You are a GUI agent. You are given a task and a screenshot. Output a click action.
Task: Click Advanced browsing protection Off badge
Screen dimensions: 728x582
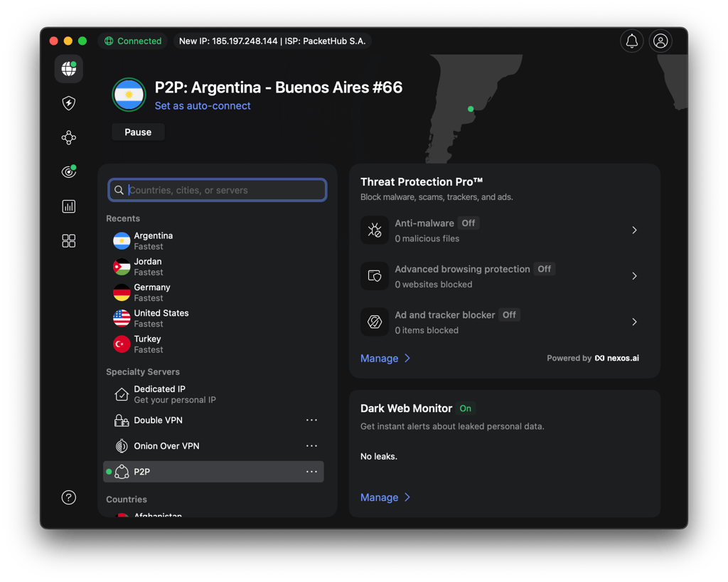544,269
